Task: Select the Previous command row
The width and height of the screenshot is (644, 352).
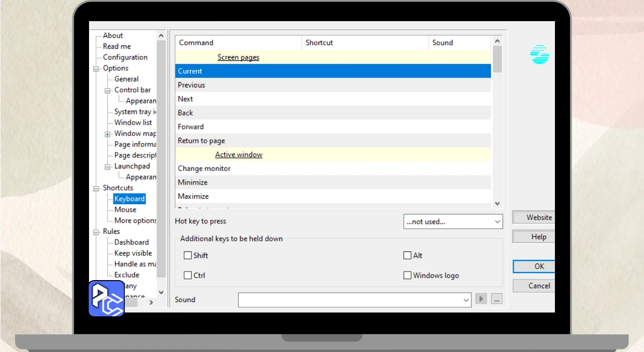Action: (192, 85)
